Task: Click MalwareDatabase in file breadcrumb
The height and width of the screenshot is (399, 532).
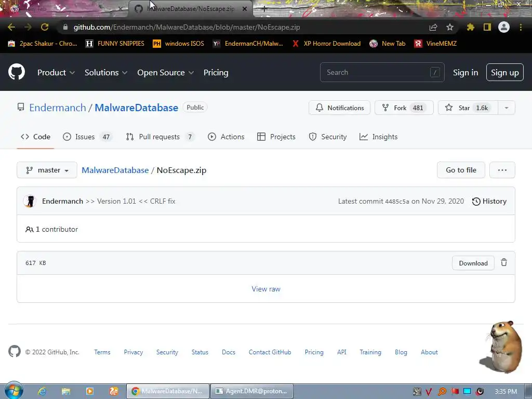Action: (115, 170)
